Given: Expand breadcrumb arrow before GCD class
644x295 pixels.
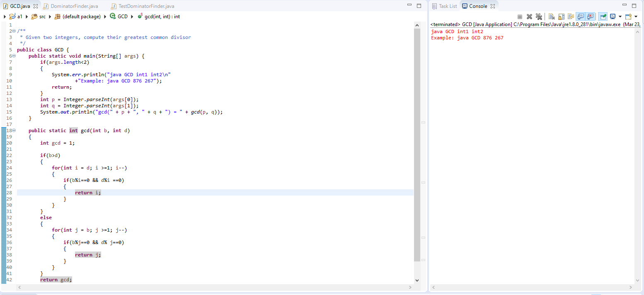Looking at the screenshot, I should click(x=105, y=17).
